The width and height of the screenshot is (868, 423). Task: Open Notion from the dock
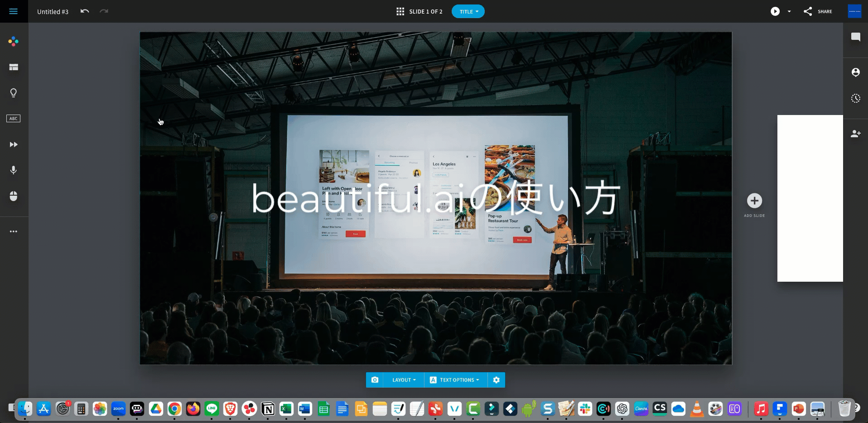[x=268, y=409]
